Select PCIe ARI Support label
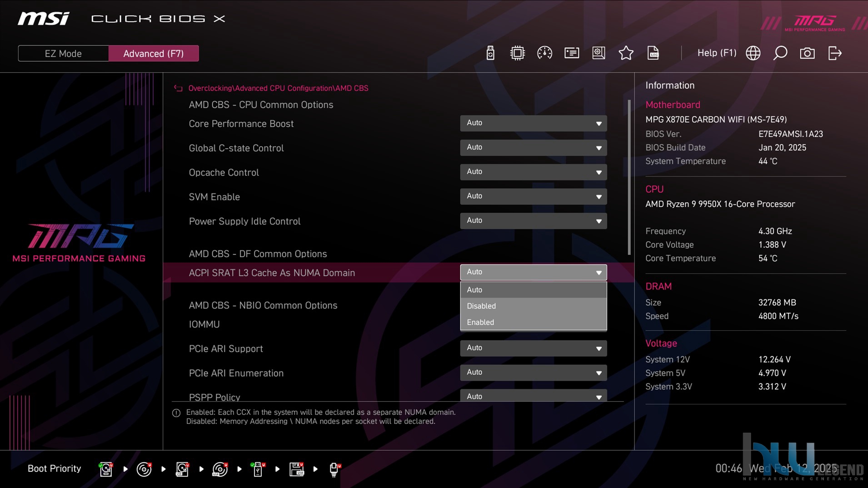Viewport: 868px width, 488px height. (226, 349)
